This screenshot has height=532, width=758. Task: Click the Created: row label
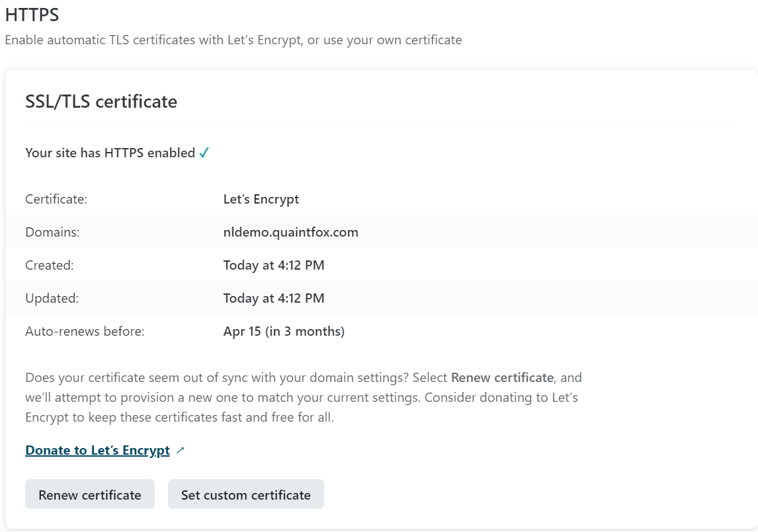[x=50, y=265]
